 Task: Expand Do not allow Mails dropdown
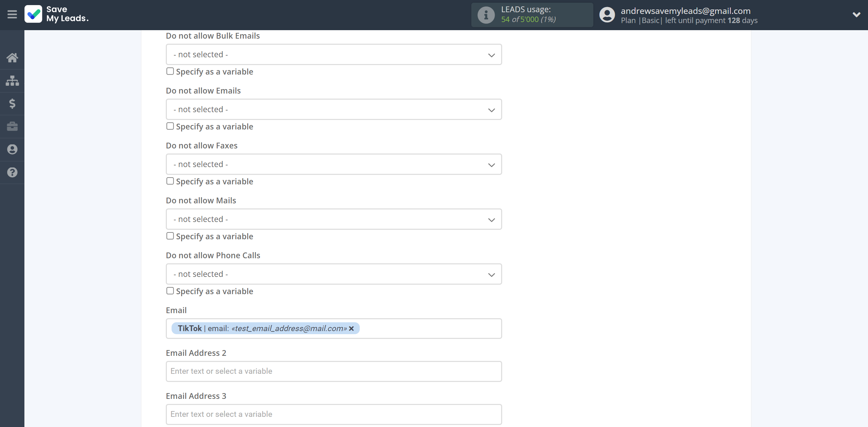334,219
